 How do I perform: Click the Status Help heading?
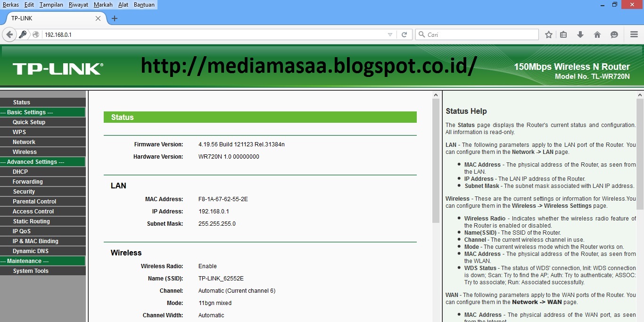click(466, 111)
